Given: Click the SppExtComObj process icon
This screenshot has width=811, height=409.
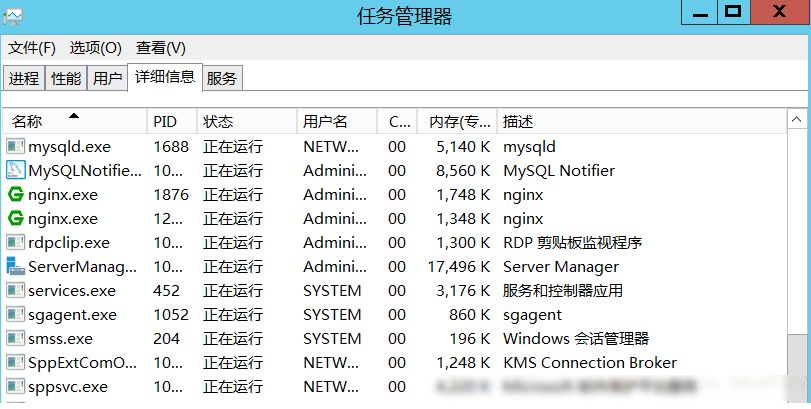Looking at the screenshot, I should pos(16,362).
